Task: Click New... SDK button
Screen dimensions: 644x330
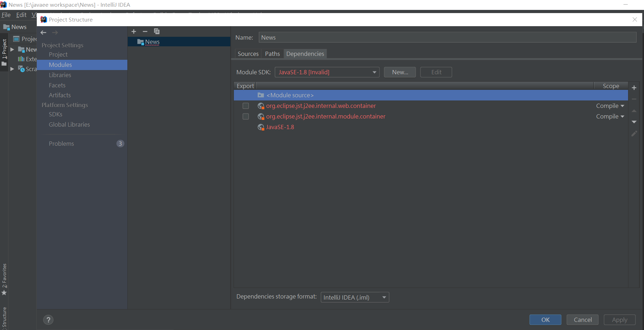Action: pos(400,72)
